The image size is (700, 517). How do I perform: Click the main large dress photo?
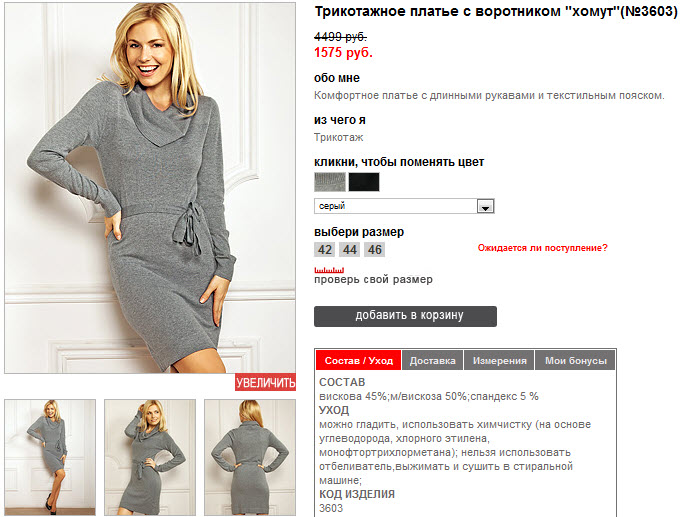point(150,188)
